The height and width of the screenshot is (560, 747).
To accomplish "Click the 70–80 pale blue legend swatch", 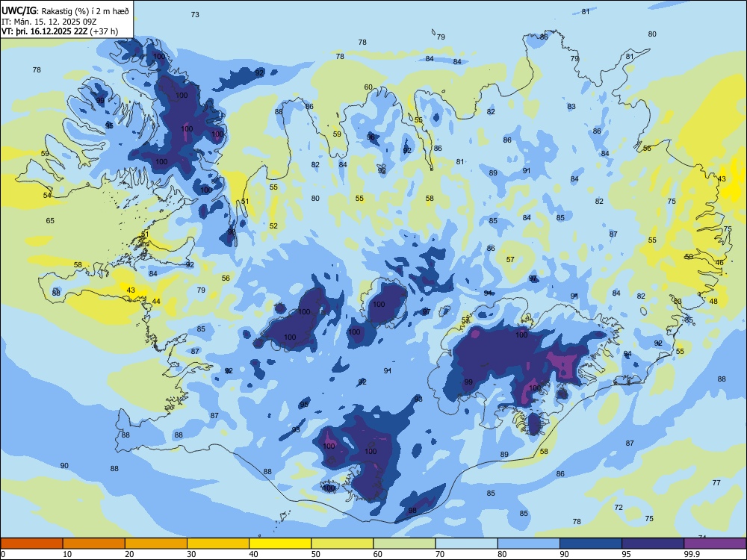I will tap(466, 544).
